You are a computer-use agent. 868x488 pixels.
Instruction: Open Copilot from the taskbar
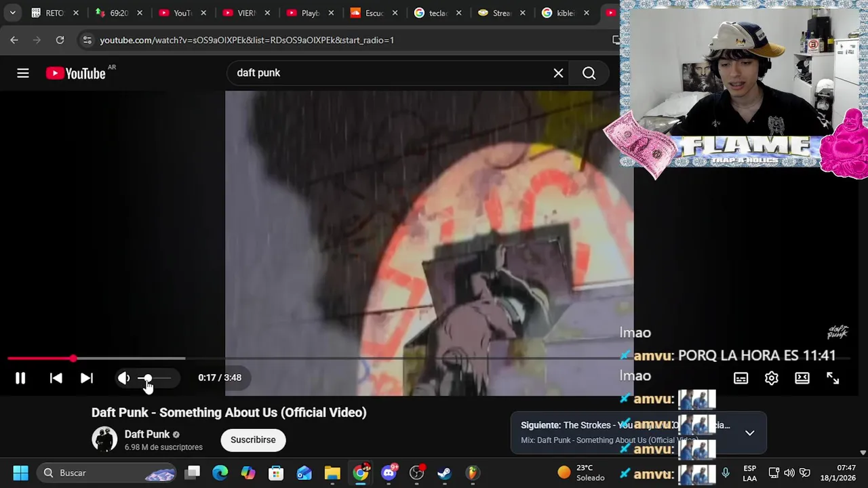[x=248, y=473]
